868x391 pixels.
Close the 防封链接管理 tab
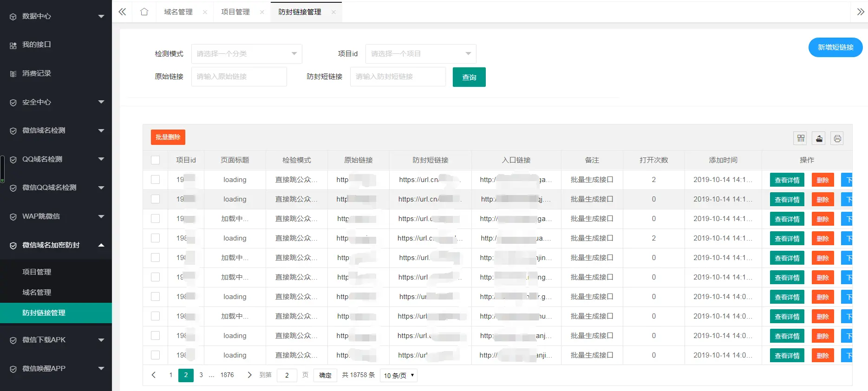click(333, 12)
